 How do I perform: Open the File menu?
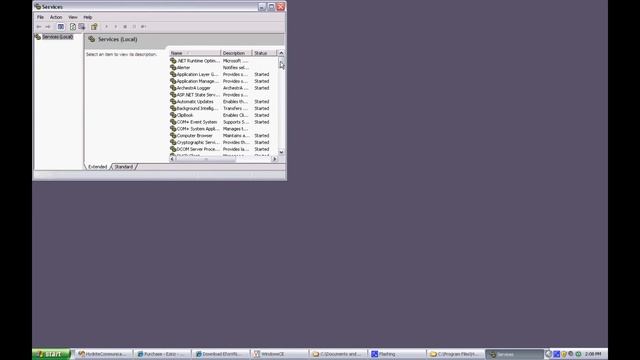click(40, 17)
